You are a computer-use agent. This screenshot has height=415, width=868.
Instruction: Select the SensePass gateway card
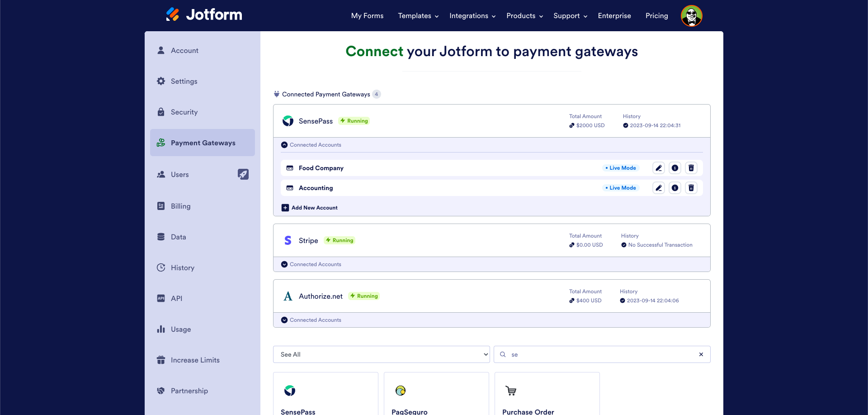click(325, 394)
